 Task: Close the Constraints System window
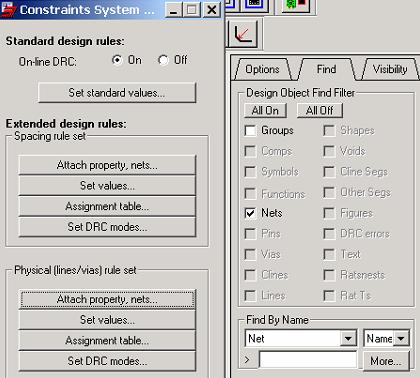[x=212, y=10]
